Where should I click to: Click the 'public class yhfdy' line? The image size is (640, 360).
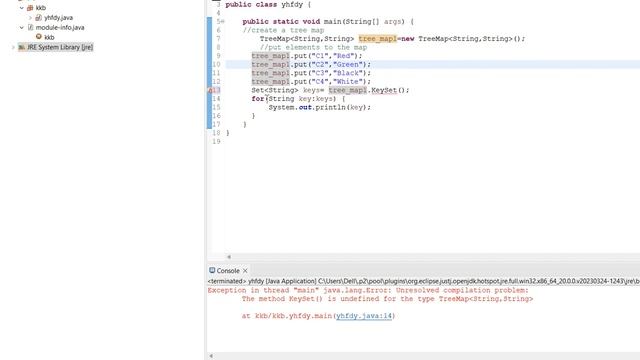pos(268,4)
